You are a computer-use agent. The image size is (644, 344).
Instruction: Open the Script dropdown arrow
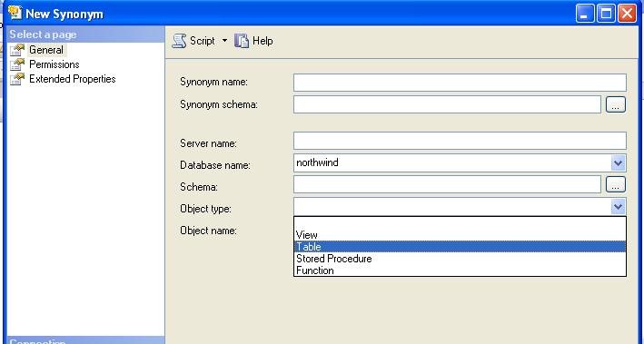point(224,41)
